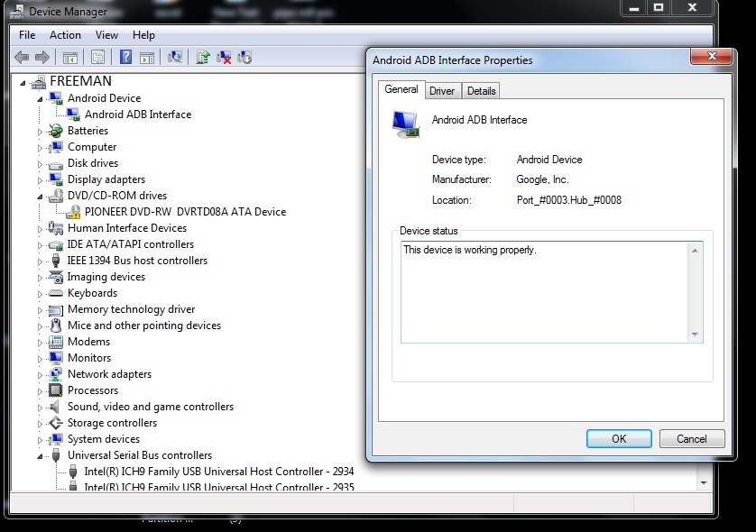
Task: Expand the Monitors node
Action: coord(40,359)
